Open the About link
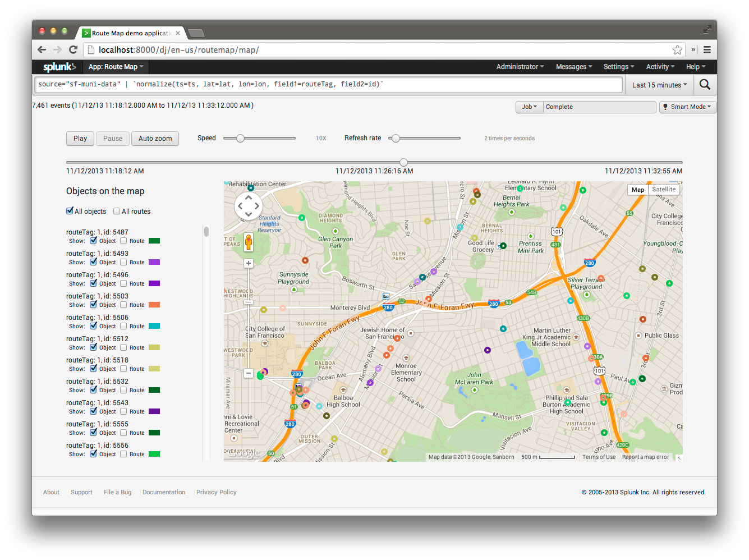The height and width of the screenshot is (560, 749). (x=51, y=492)
